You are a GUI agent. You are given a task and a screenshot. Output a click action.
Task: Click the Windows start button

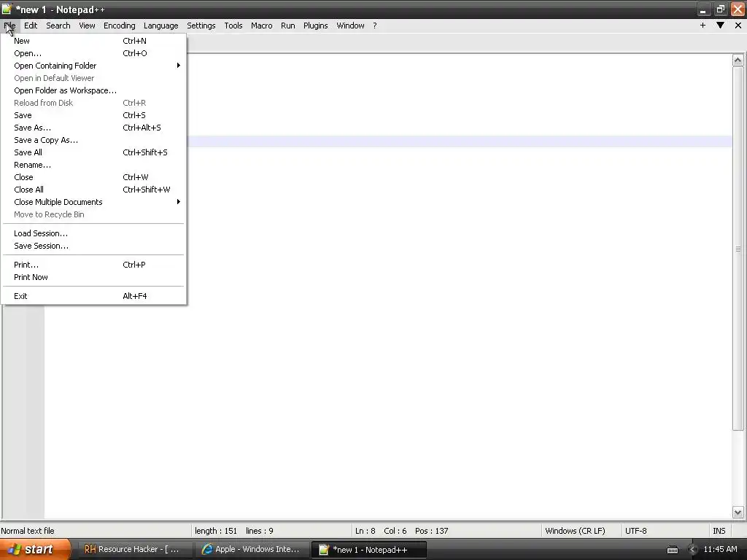(x=35, y=549)
